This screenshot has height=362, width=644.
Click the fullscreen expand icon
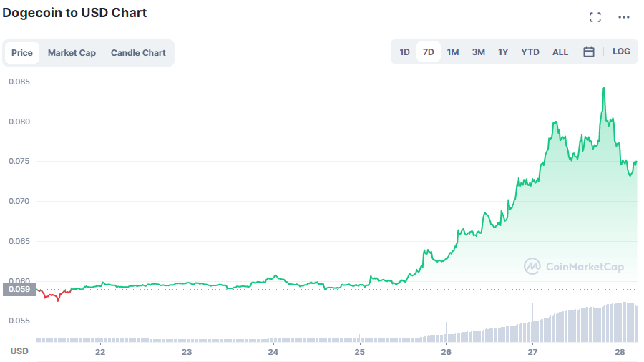click(595, 17)
